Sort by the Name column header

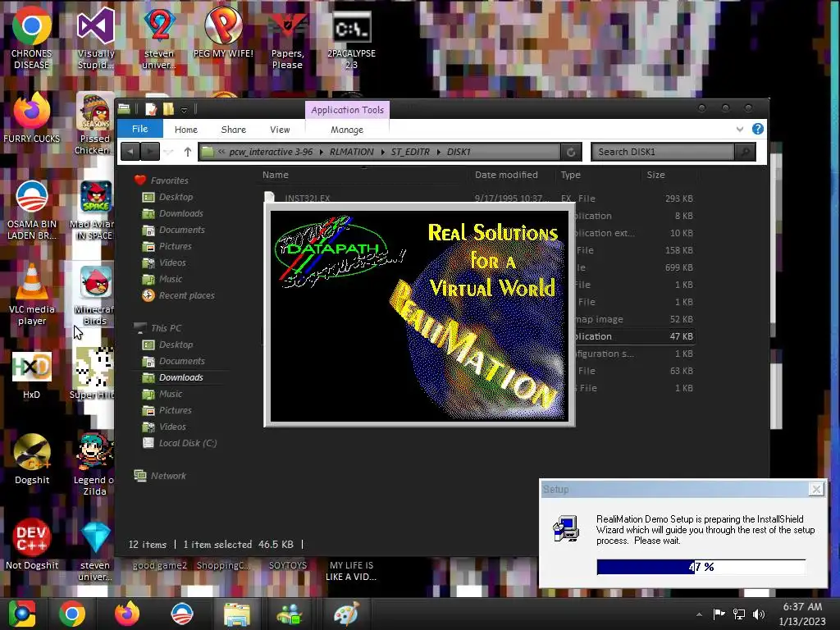coord(276,175)
